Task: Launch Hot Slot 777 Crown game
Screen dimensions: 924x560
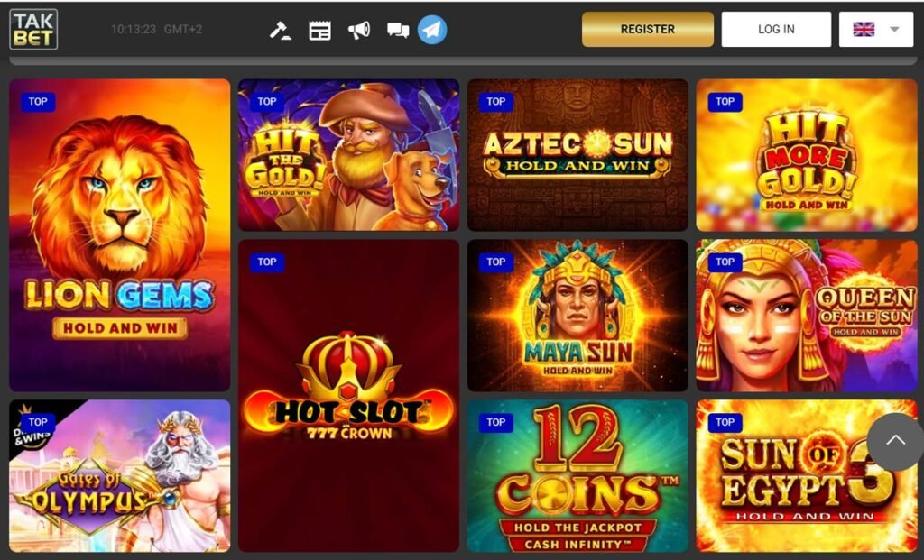Action: click(349, 396)
